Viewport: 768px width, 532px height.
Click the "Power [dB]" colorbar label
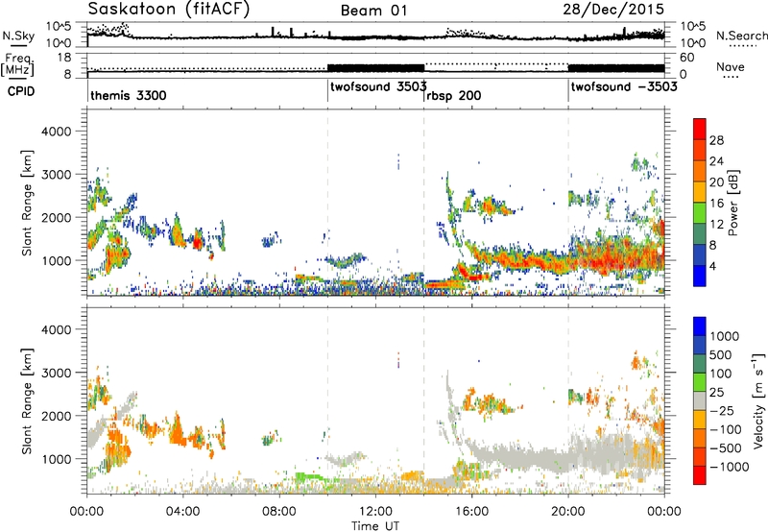click(x=732, y=203)
